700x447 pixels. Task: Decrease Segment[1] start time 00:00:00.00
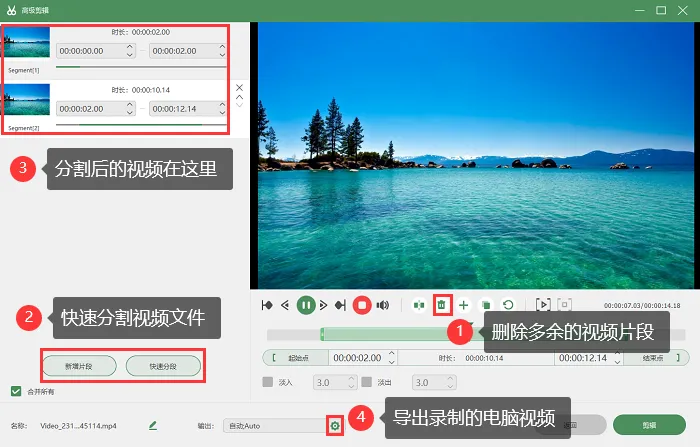129,54
